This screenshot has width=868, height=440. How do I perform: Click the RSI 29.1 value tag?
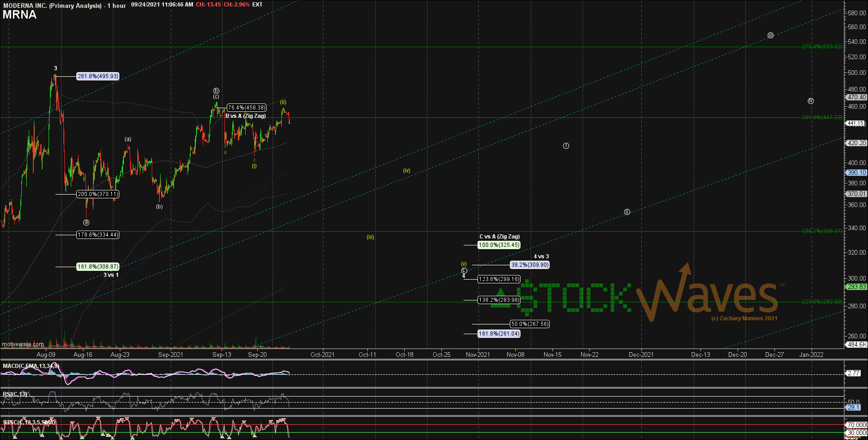pos(854,408)
